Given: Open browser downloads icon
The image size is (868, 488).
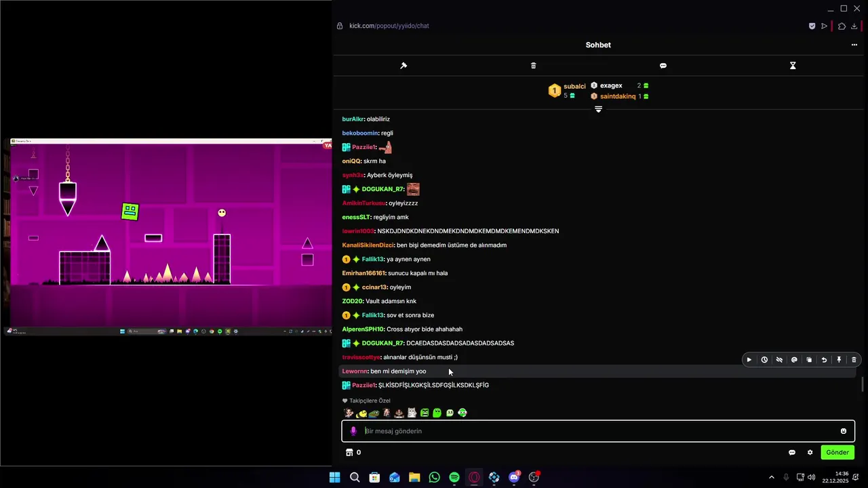Looking at the screenshot, I should 854,26.
